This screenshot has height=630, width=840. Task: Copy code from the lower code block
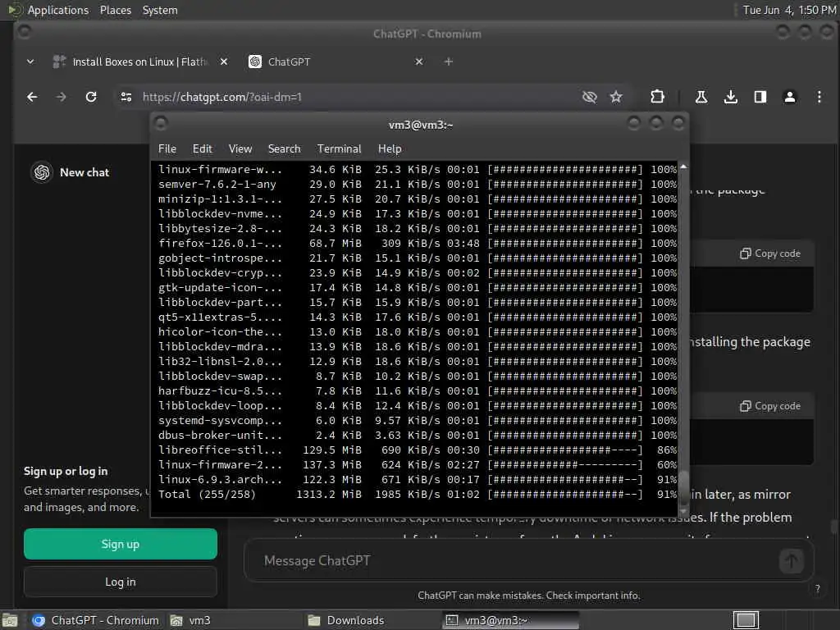pos(769,406)
